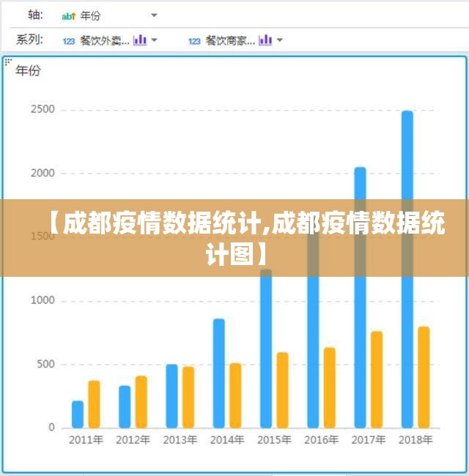Expand the 餐饮外卖 series dropdown arrow
The height and width of the screenshot is (476, 469).
pos(155,40)
